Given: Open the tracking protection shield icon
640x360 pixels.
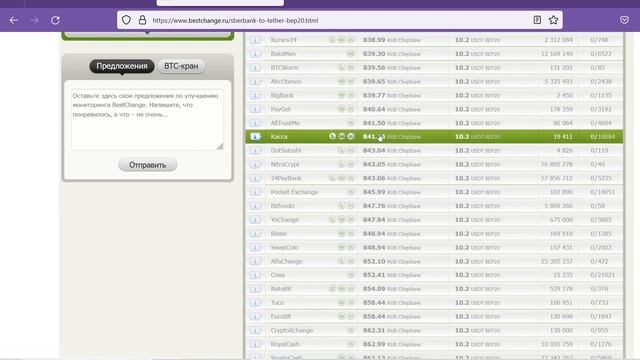Looking at the screenshot, I should pos(127,20).
